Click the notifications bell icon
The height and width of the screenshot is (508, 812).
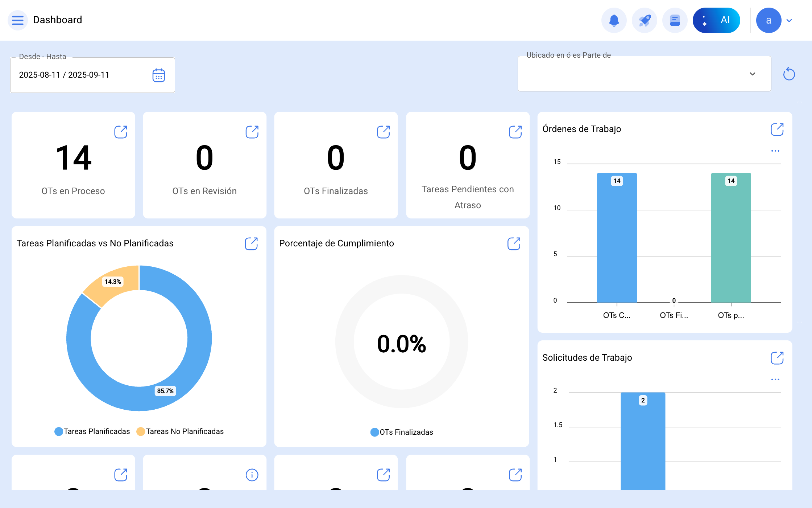614,20
